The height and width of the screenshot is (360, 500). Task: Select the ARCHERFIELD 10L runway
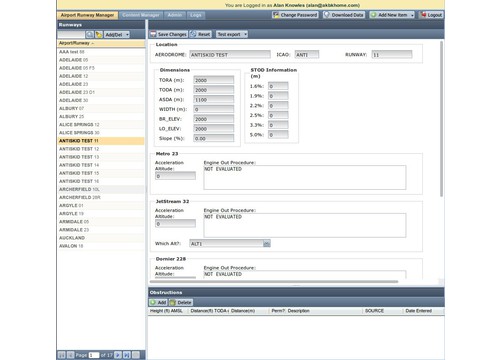101,189
